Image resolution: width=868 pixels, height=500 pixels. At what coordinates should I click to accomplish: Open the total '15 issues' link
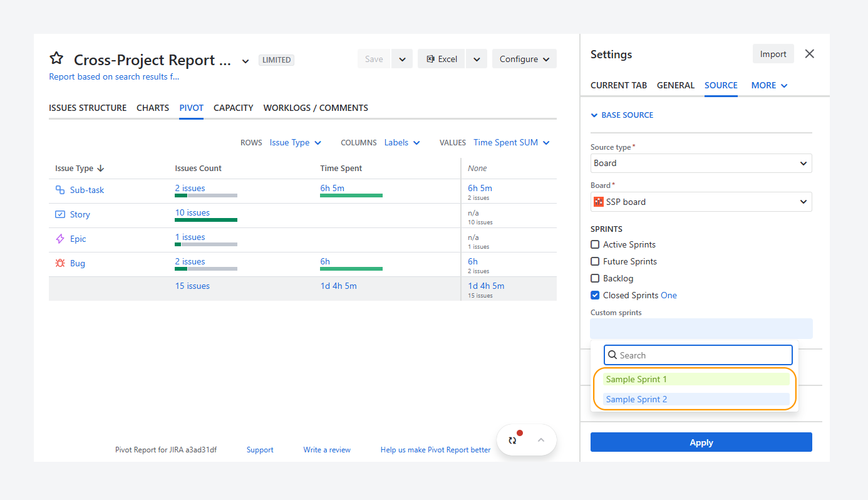pyautogui.click(x=192, y=286)
